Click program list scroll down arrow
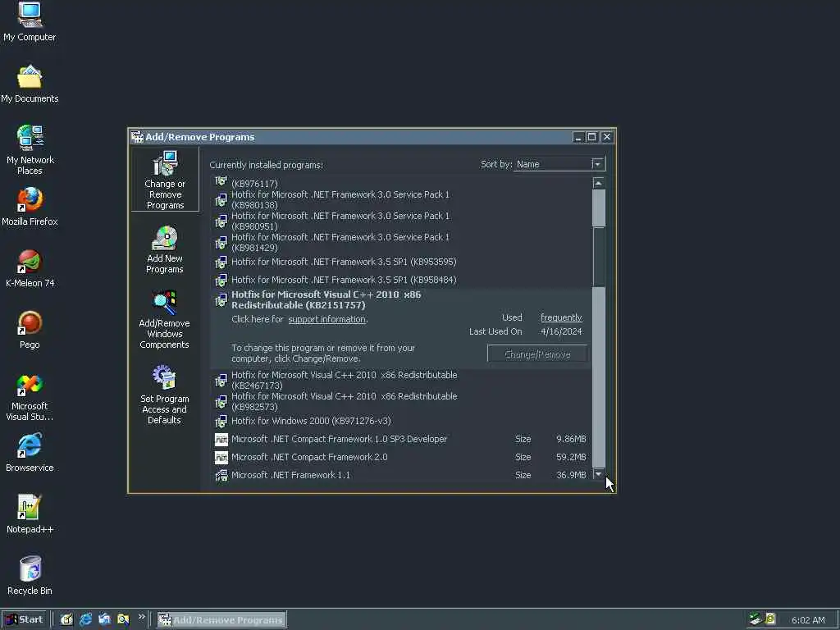The image size is (840, 630). tap(598, 474)
